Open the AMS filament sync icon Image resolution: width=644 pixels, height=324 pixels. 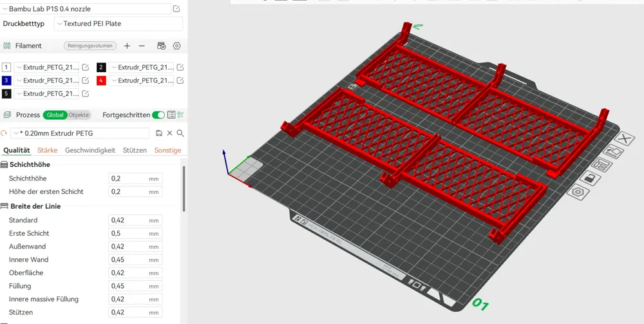162,46
